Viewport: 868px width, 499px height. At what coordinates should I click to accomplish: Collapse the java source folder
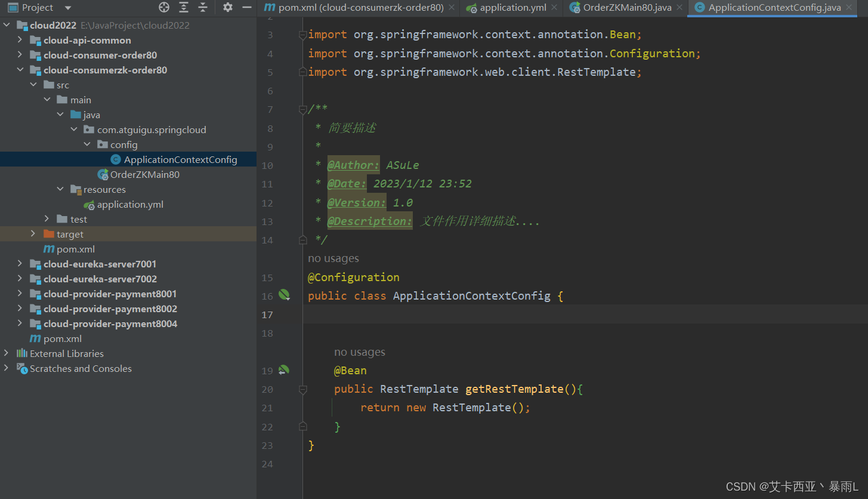(x=60, y=115)
